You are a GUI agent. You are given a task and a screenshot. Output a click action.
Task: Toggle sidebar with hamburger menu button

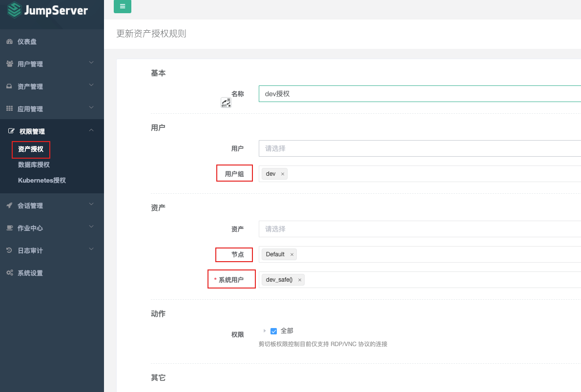coord(122,6)
